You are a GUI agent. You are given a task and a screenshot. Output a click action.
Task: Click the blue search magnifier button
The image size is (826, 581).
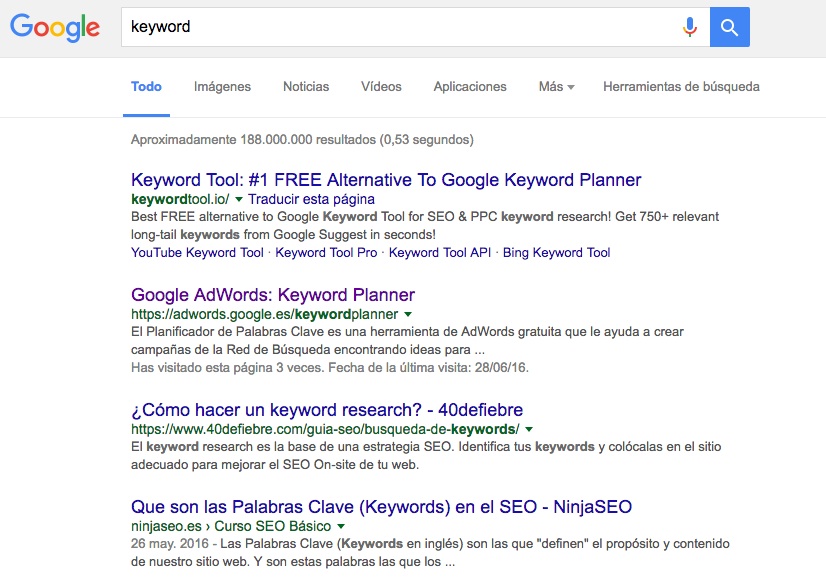click(730, 27)
